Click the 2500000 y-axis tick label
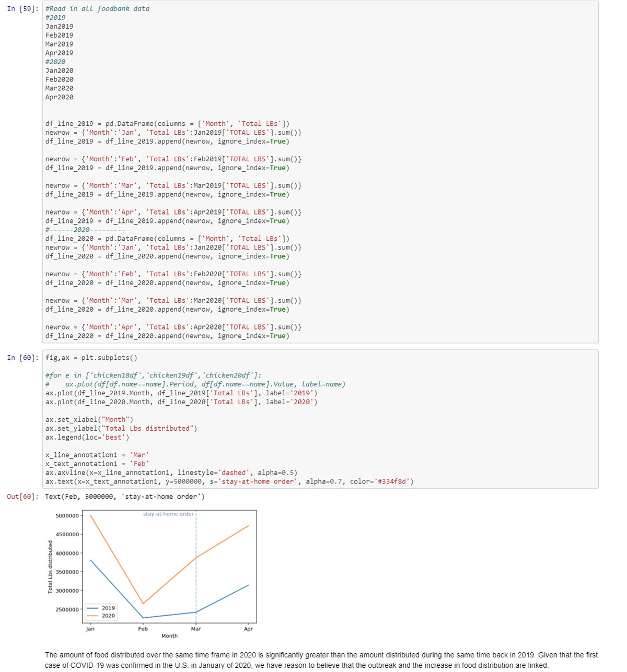 (x=67, y=610)
